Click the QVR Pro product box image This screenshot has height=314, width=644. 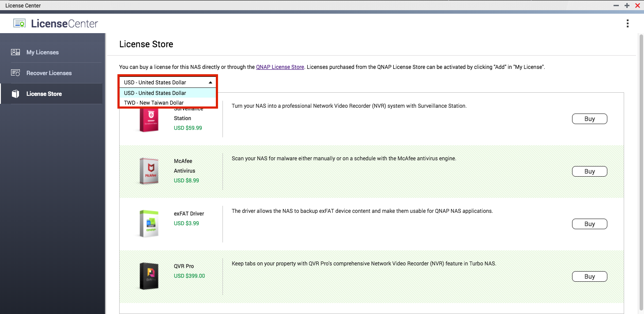(149, 276)
